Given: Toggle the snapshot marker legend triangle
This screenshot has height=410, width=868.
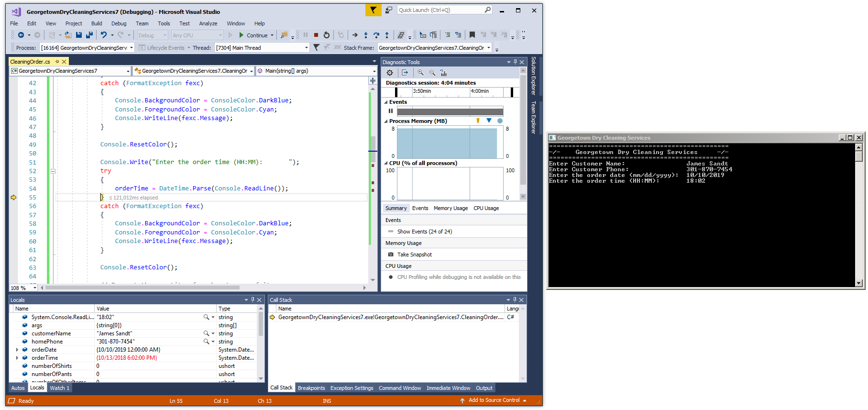Looking at the screenshot, I should click(x=489, y=121).
